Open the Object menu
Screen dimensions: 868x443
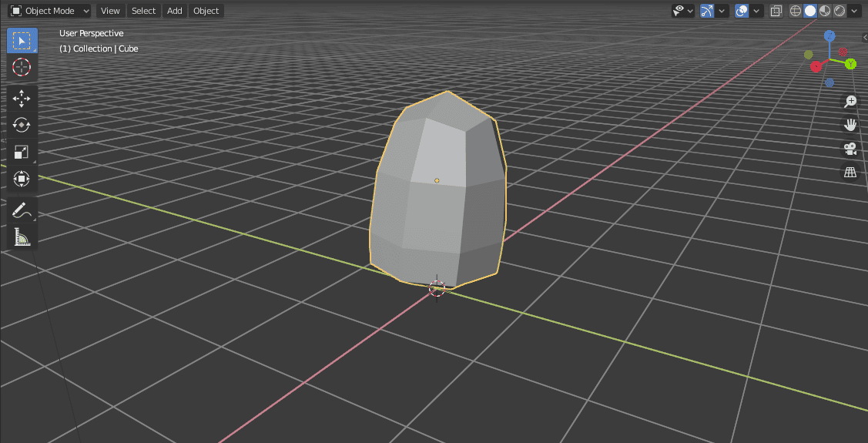pos(206,11)
